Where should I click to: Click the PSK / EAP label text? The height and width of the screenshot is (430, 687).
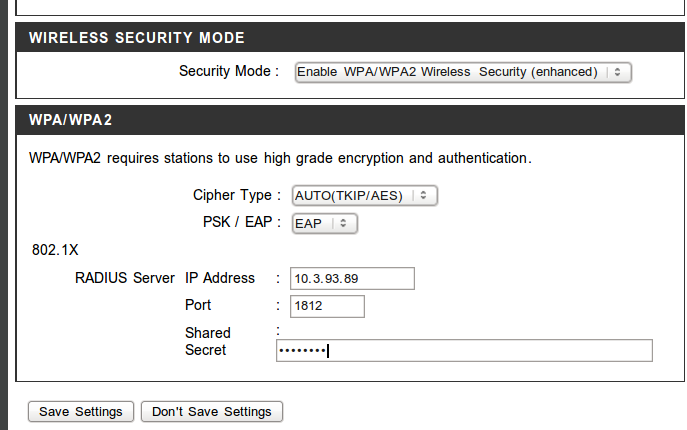coord(237,223)
